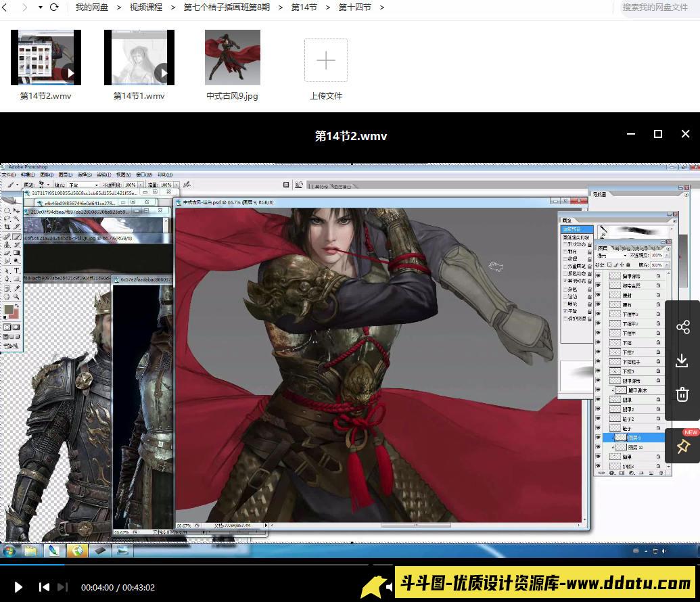Open the 图像 menu in Photoshop

[x=47, y=175]
